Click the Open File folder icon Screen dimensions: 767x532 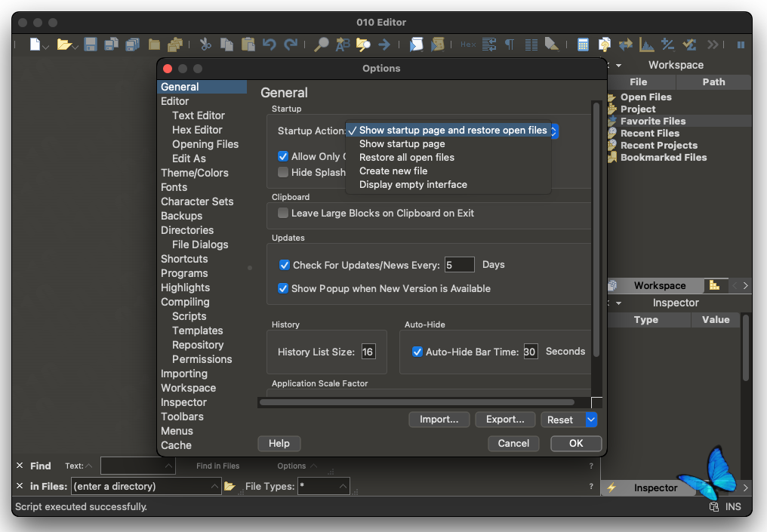tap(63, 45)
